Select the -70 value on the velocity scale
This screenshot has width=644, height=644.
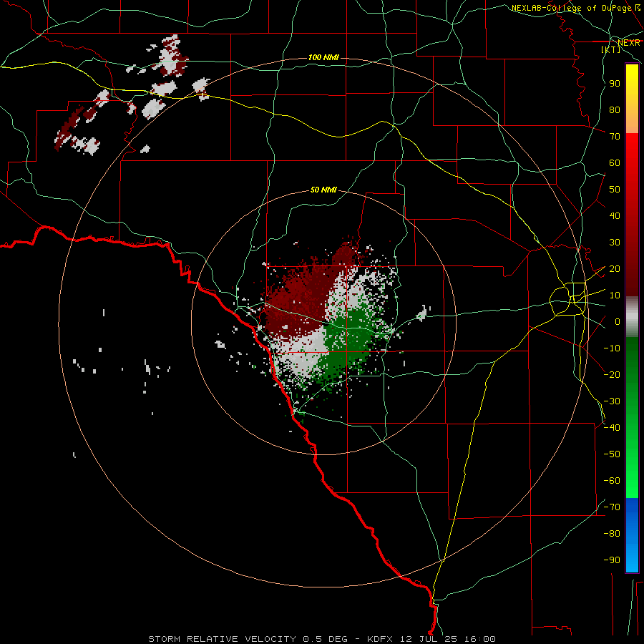point(612,507)
